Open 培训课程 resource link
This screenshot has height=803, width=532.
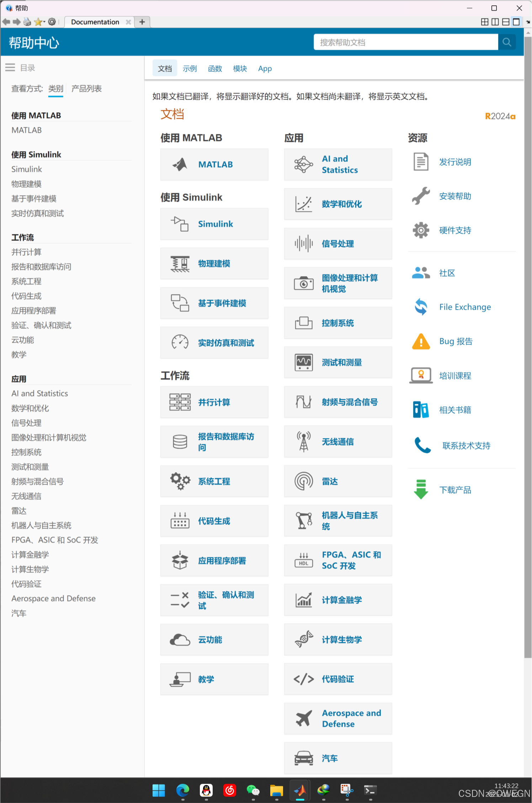pos(455,376)
